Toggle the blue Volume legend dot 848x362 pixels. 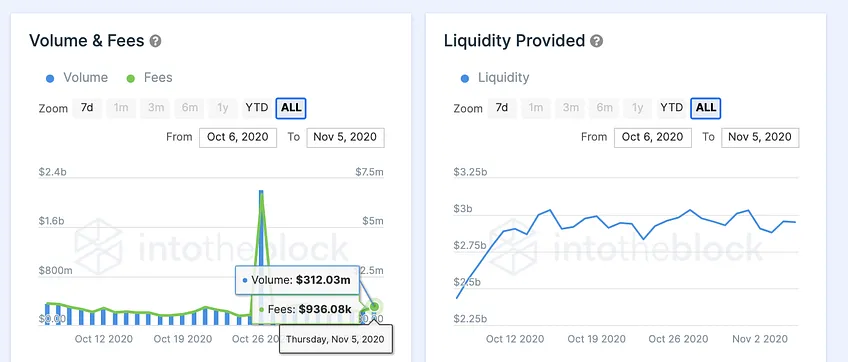[50, 78]
